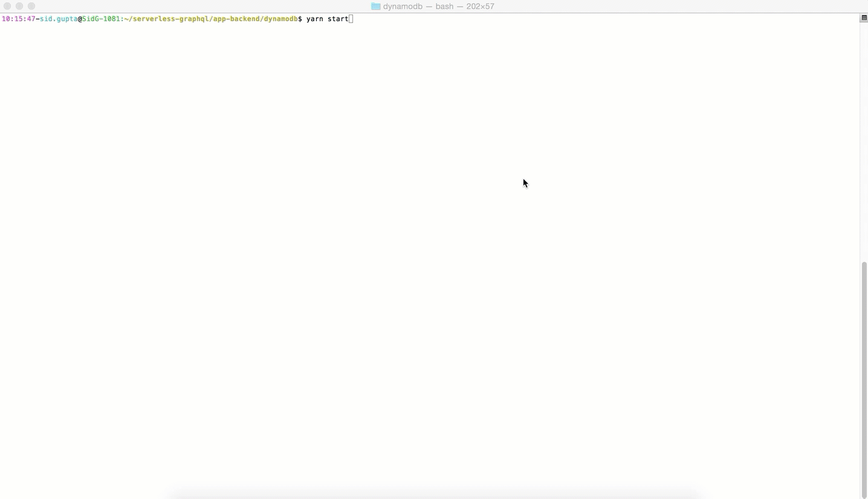The height and width of the screenshot is (499, 868).
Task: Click the 202×57 size in window title
Action: pos(480,6)
